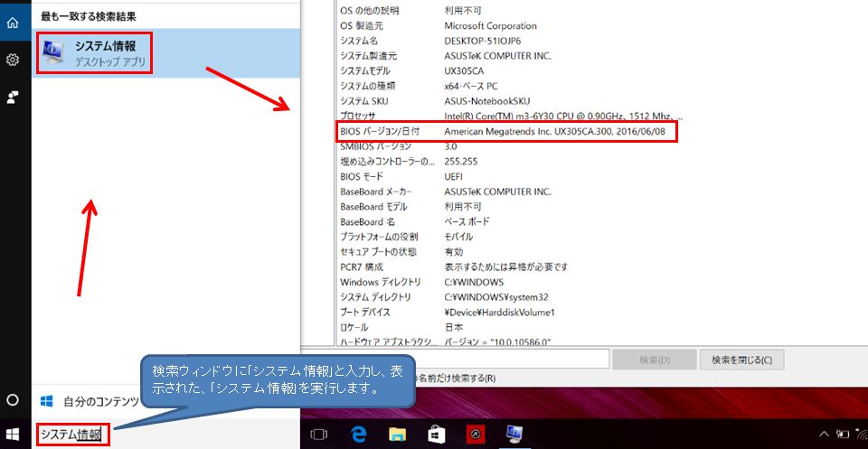Click the disabled 検索(D) button
The width and height of the screenshot is (868, 449).
pyautogui.click(x=655, y=360)
